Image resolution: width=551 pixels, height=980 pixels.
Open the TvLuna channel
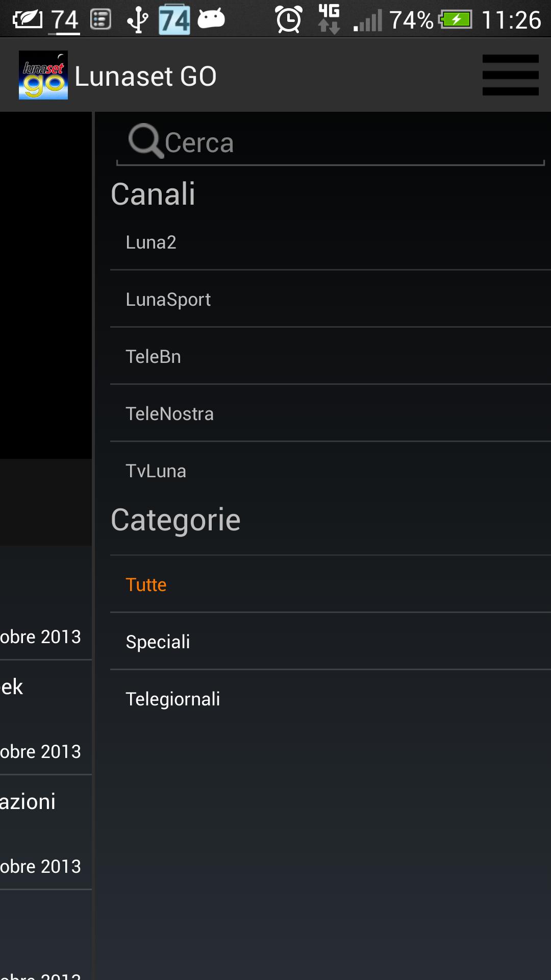(x=156, y=471)
